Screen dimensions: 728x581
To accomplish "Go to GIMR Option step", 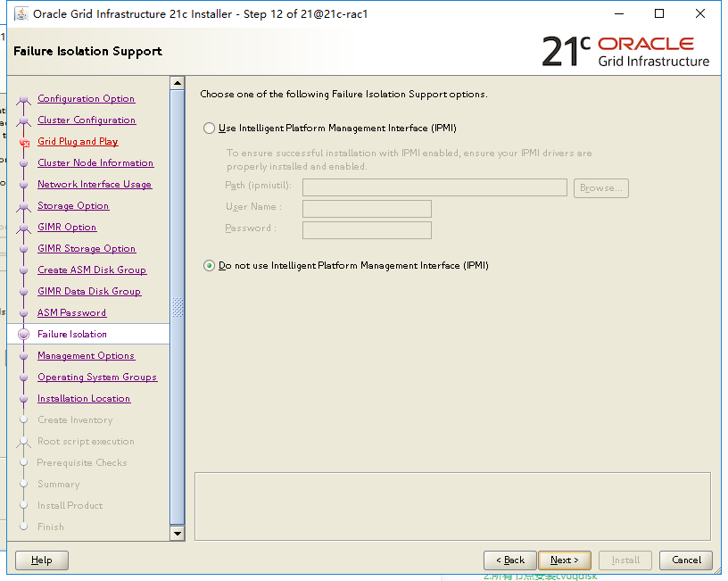I will 67,227.
